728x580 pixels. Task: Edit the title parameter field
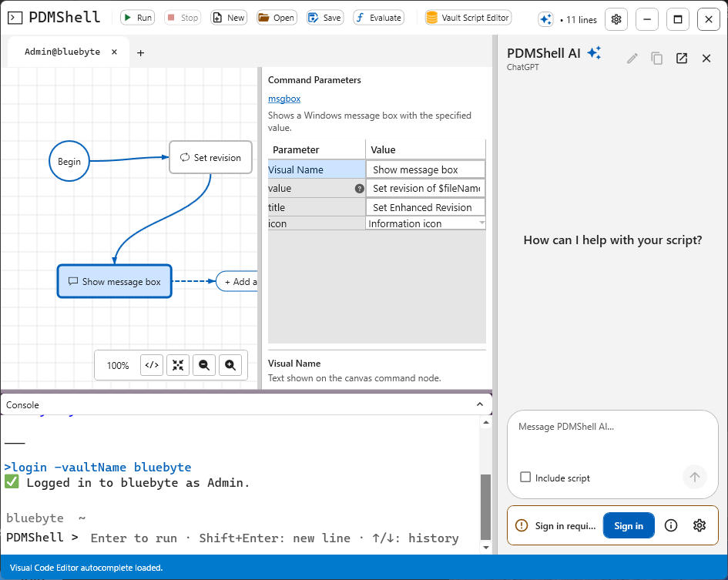(x=425, y=207)
